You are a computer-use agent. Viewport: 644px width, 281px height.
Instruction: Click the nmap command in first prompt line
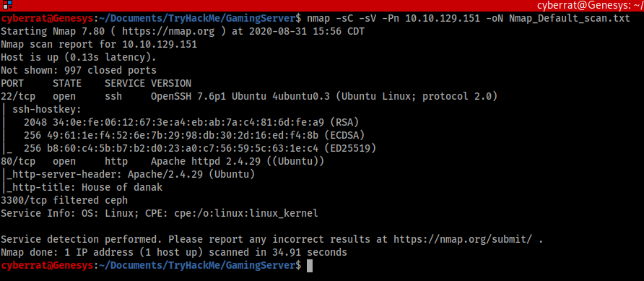318,19
